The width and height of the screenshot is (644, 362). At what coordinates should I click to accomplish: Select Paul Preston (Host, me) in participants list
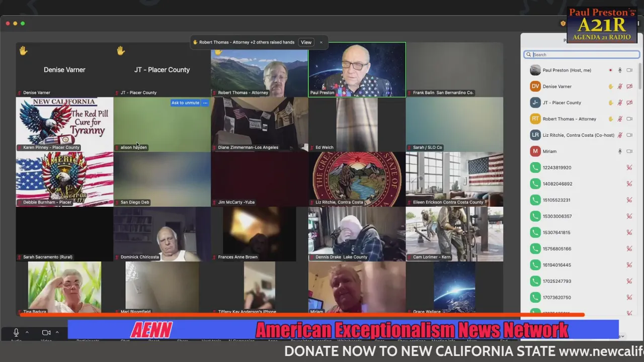pyautogui.click(x=582, y=70)
